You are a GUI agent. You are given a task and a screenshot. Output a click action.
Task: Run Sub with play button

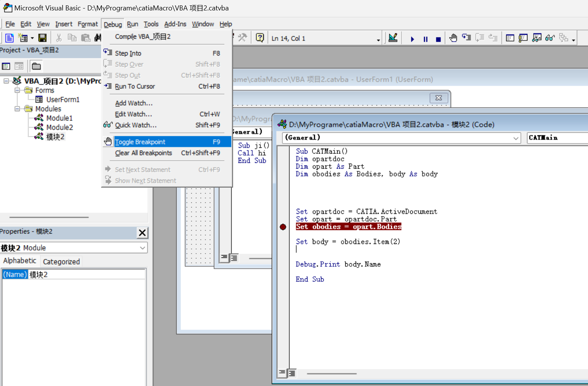412,39
